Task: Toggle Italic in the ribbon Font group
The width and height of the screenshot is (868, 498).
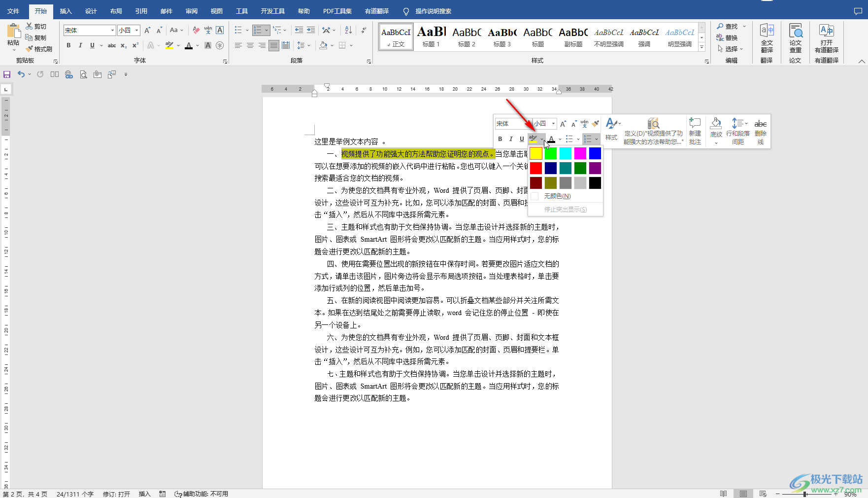Action: click(80, 45)
